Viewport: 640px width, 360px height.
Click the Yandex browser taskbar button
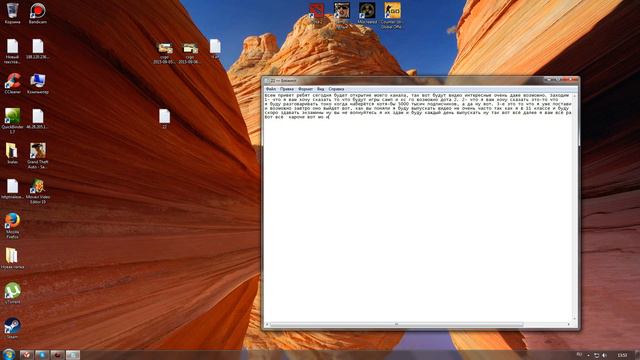click(27, 355)
